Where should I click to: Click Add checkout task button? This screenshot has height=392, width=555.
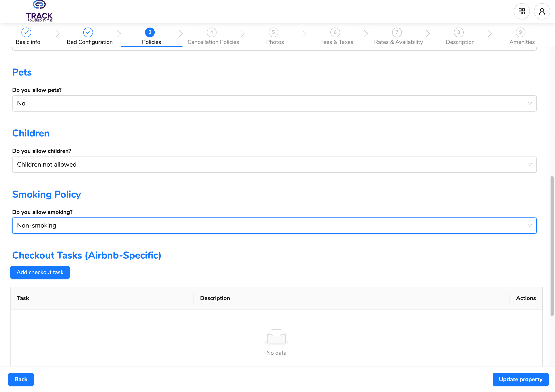(x=40, y=272)
